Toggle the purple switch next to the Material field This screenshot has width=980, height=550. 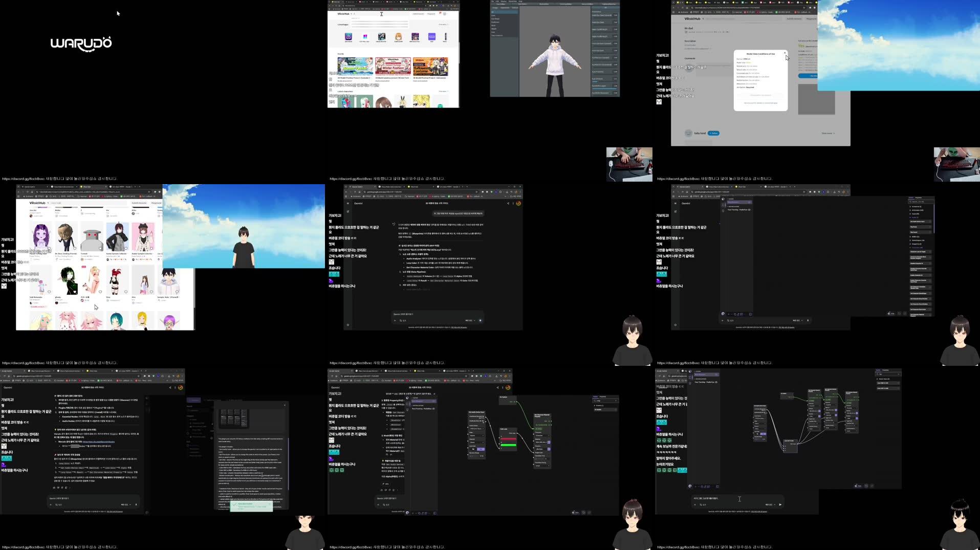point(549,443)
